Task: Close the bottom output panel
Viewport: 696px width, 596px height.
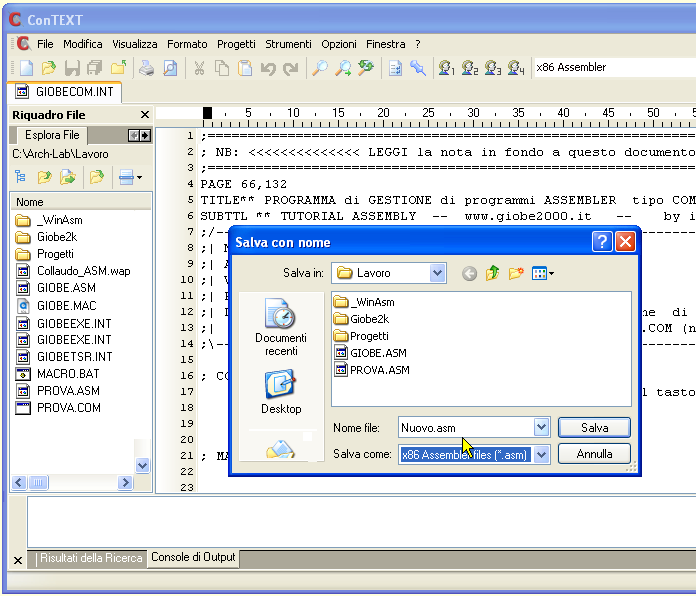Action: pos(18,560)
